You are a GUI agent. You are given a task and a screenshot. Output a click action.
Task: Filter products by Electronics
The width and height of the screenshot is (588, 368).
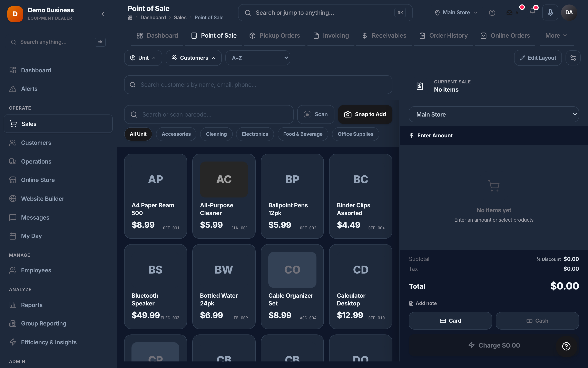(255, 134)
